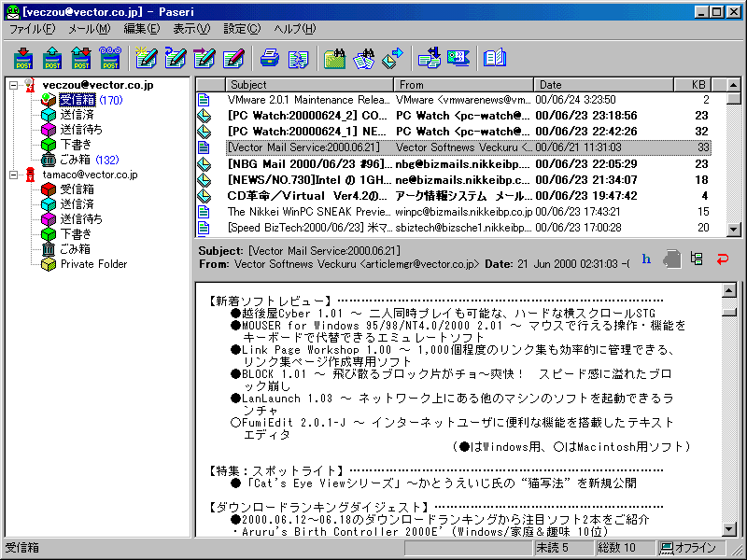Click the red return arrow icon

[x=722, y=259]
